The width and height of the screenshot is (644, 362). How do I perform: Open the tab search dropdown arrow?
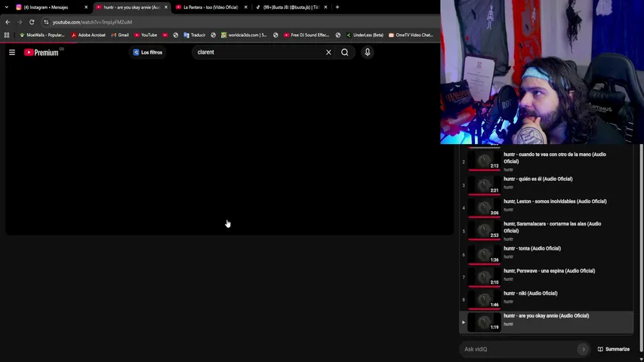click(6, 7)
